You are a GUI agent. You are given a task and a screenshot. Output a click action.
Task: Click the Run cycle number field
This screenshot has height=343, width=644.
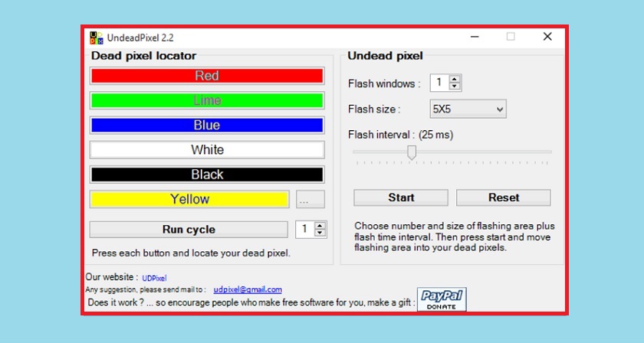[x=305, y=230]
